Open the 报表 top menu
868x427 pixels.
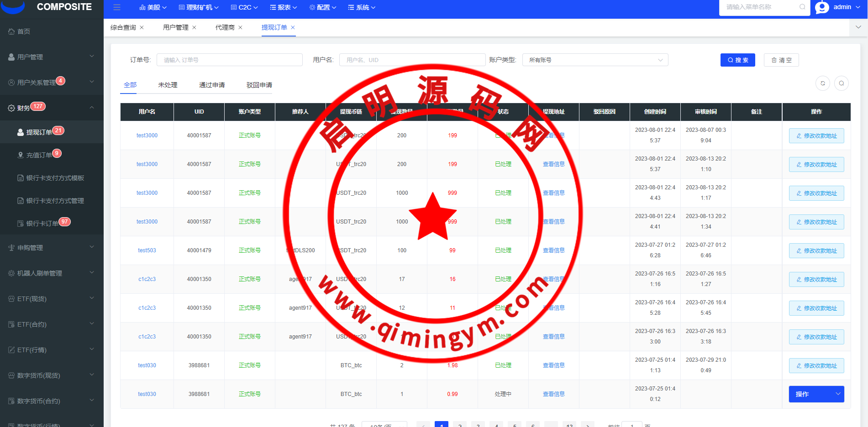(284, 7)
